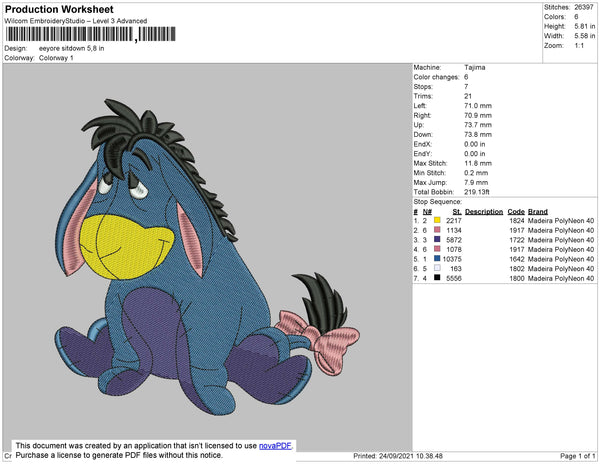This screenshot has width=600, height=464.
Task: Click the Max Jump value '7.9 mm'
Action: (x=476, y=182)
